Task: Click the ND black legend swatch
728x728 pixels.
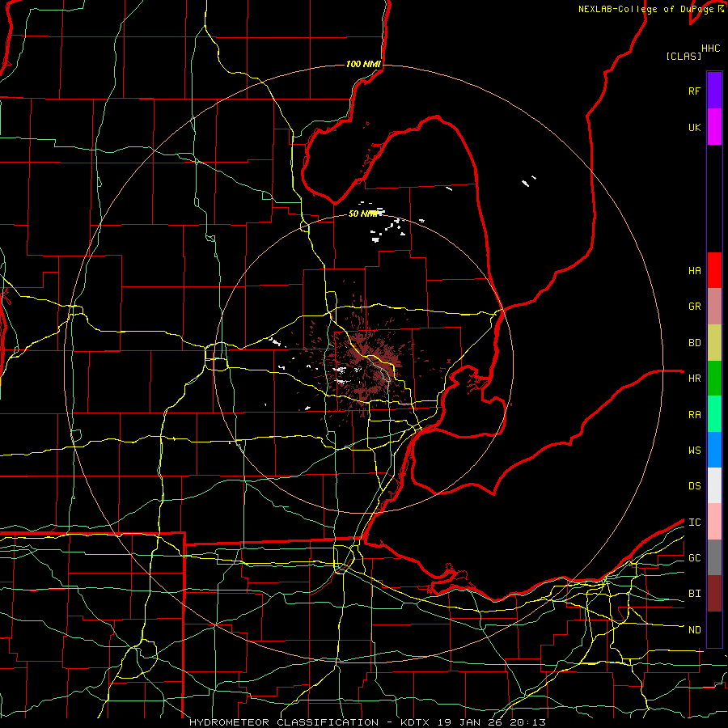Action: coord(714,629)
